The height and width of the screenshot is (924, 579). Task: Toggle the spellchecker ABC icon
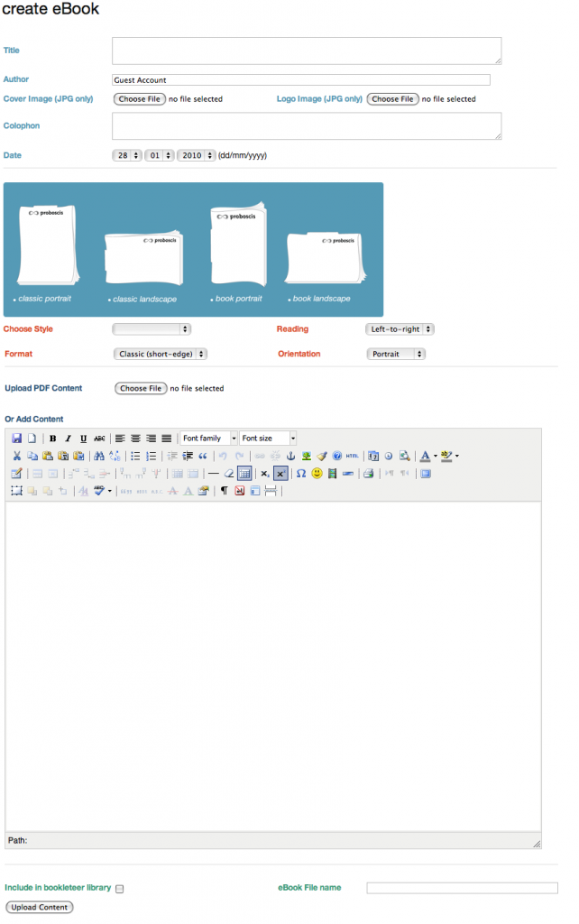[99, 492]
